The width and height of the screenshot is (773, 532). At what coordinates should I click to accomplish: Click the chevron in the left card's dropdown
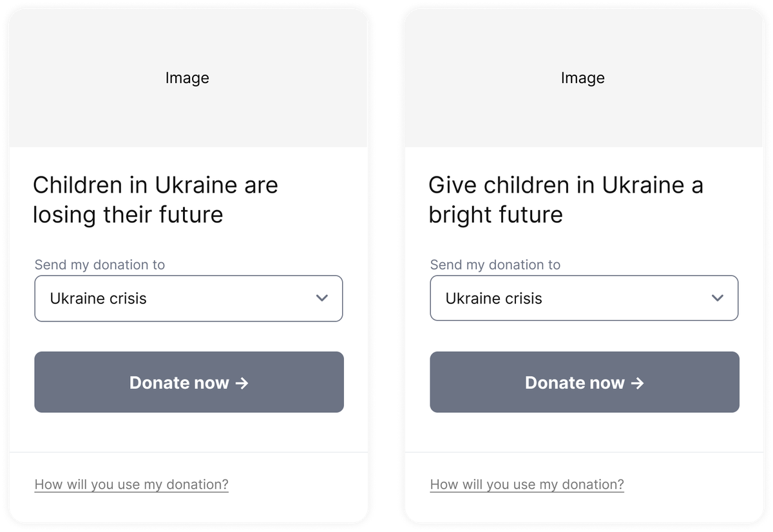point(322,298)
